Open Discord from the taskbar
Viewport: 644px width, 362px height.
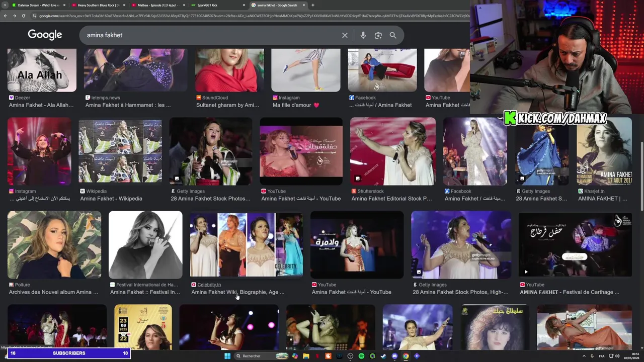[394, 356]
